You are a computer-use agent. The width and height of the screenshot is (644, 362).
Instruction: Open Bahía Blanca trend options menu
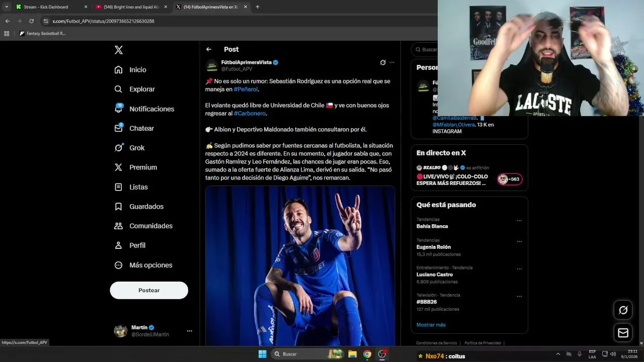coord(519,221)
